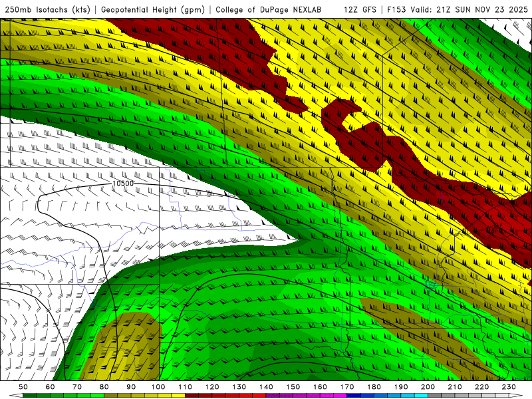Click the '110' value on the color scale
The width and height of the screenshot is (532, 399).
(186, 387)
